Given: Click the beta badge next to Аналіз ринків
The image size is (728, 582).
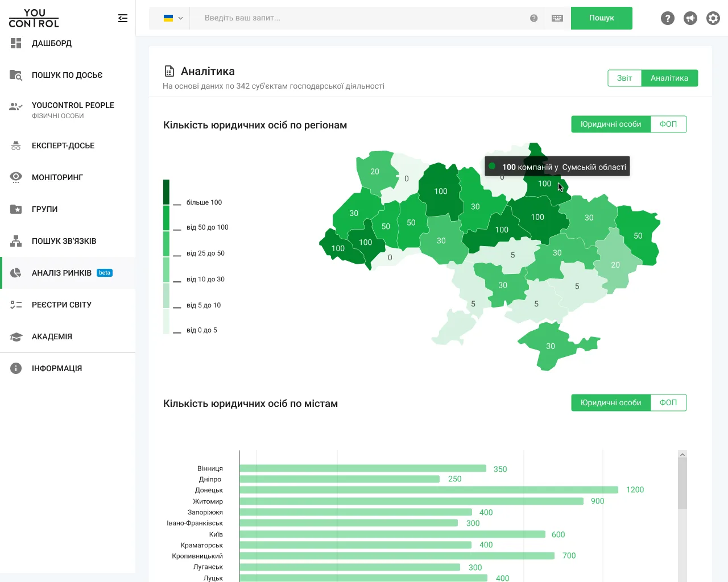Looking at the screenshot, I should point(105,273).
